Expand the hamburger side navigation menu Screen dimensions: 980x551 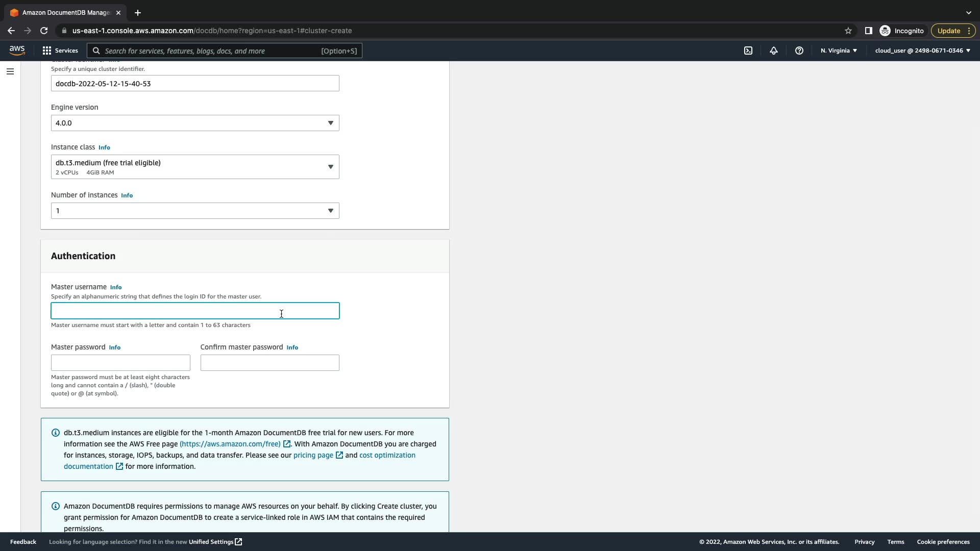[10, 71]
